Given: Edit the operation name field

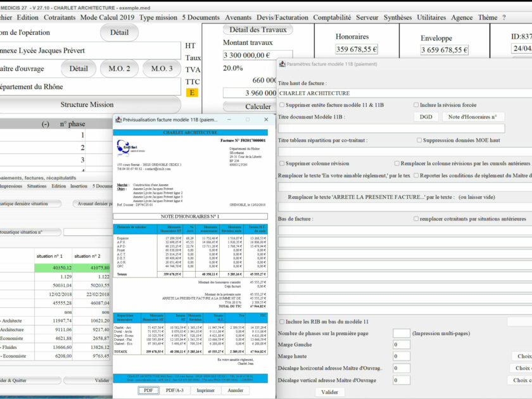Looking at the screenshot, I should [90, 51].
